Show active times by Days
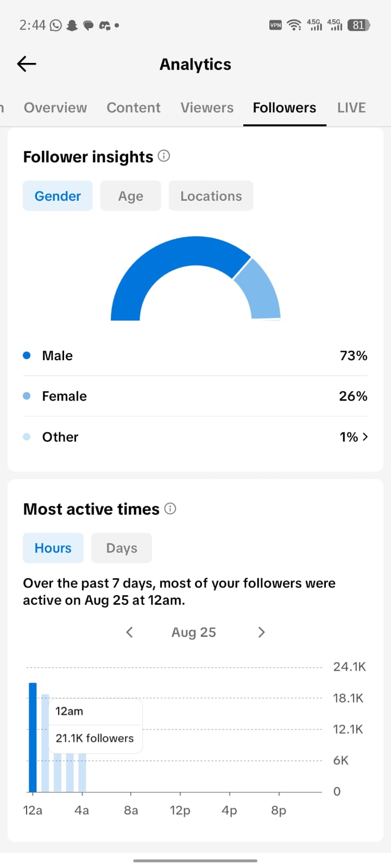391x868 pixels. click(x=122, y=548)
